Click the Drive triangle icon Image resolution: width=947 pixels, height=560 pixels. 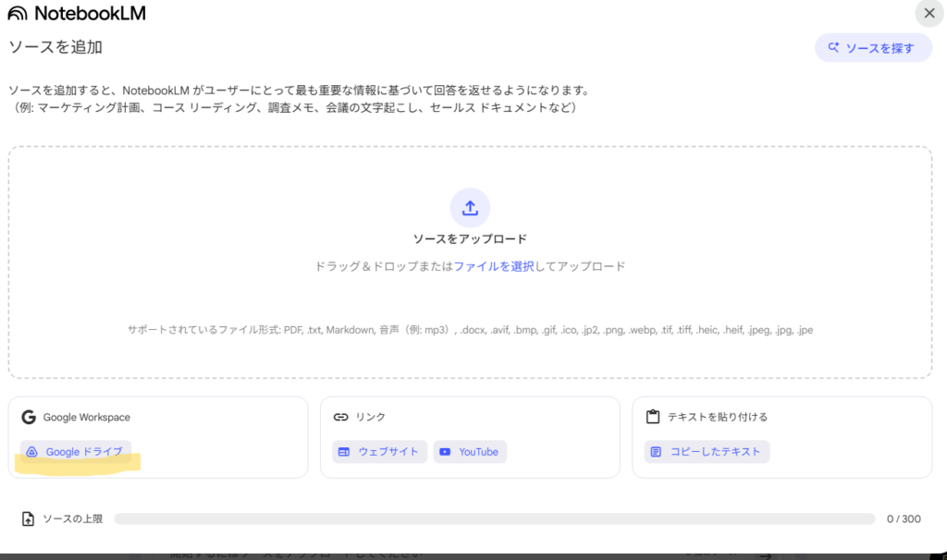(31, 452)
